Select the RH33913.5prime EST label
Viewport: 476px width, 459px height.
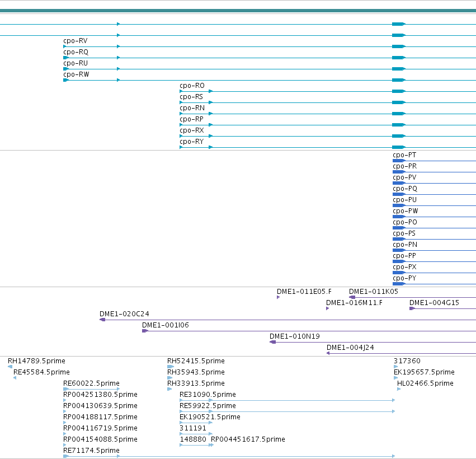(x=196, y=383)
